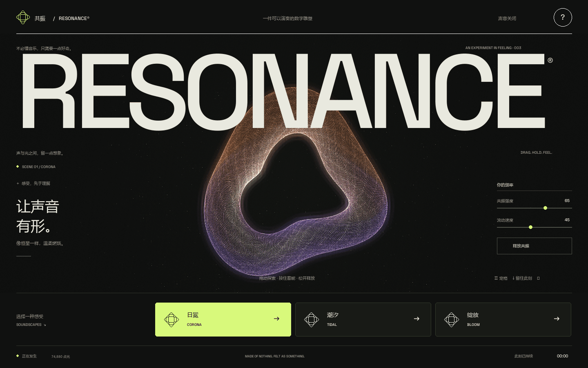The height and width of the screenshot is (368, 588).
Task: Click the arrow on the BLOOM card
Action: pyautogui.click(x=557, y=319)
